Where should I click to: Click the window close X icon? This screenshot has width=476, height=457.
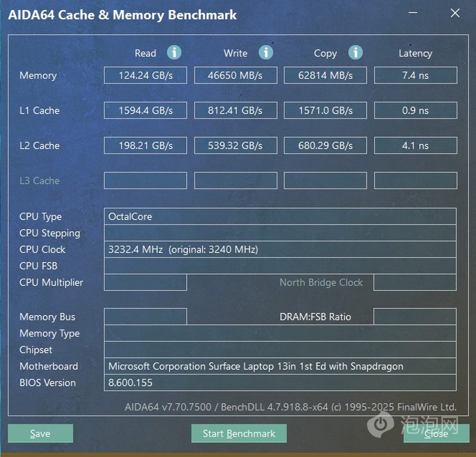pyautogui.click(x=455, y=13)
